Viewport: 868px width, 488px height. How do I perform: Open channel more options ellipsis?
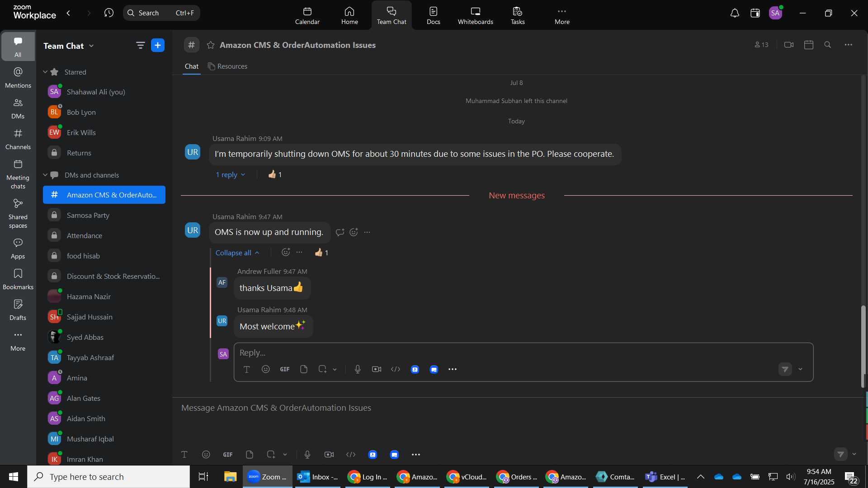(x=849, y=45)
